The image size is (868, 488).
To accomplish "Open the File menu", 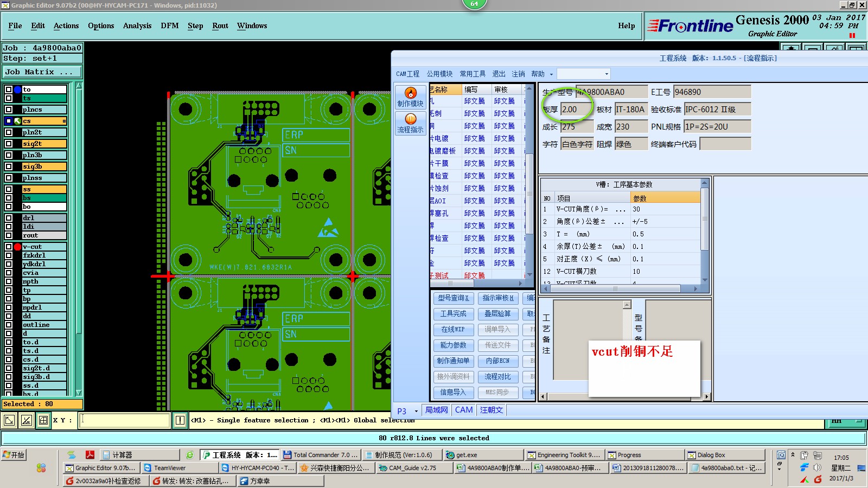I will coord(15,25).
